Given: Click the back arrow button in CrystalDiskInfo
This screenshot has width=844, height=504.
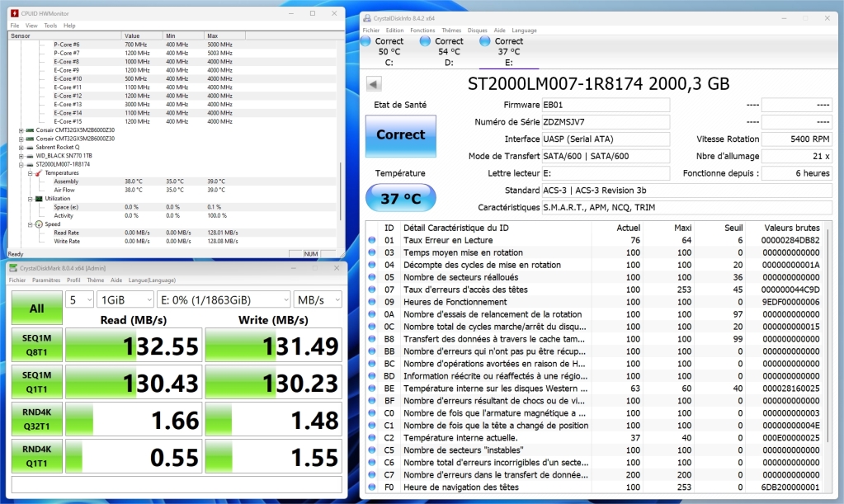Looking at the screenshot, I should [x=374, y=84].
